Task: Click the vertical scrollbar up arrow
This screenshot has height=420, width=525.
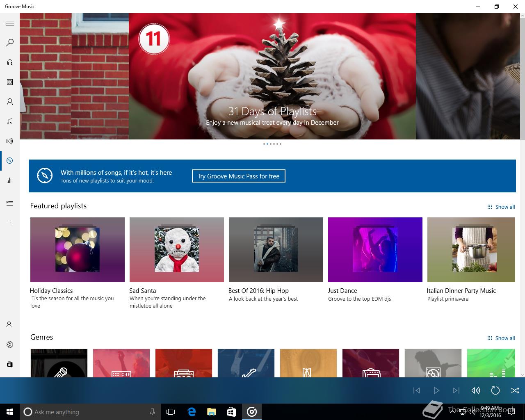Action: point(523,16)
